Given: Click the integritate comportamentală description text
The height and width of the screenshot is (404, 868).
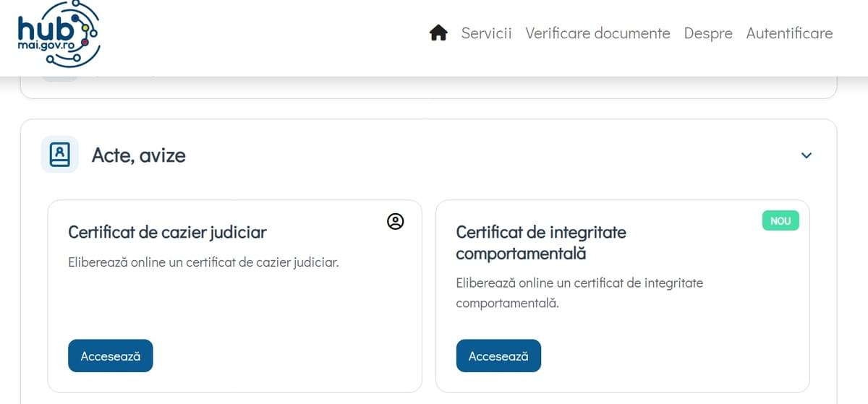Looking at the screenshot, I should point(579,293).
